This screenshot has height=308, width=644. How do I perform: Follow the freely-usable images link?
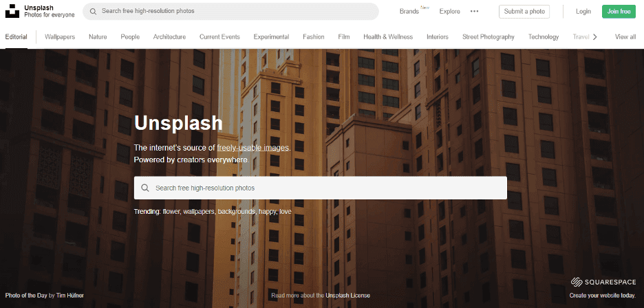click(x=253, y=148)
